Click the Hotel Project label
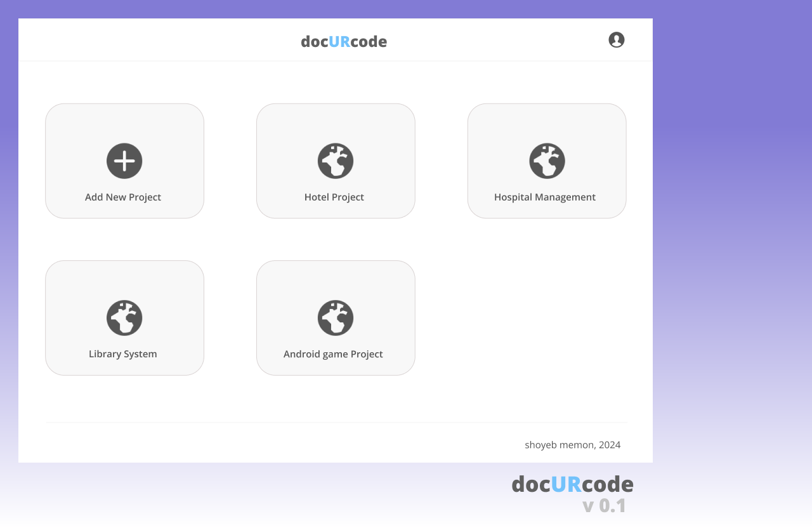The image size is (812, 528). (x=334, y=197)
